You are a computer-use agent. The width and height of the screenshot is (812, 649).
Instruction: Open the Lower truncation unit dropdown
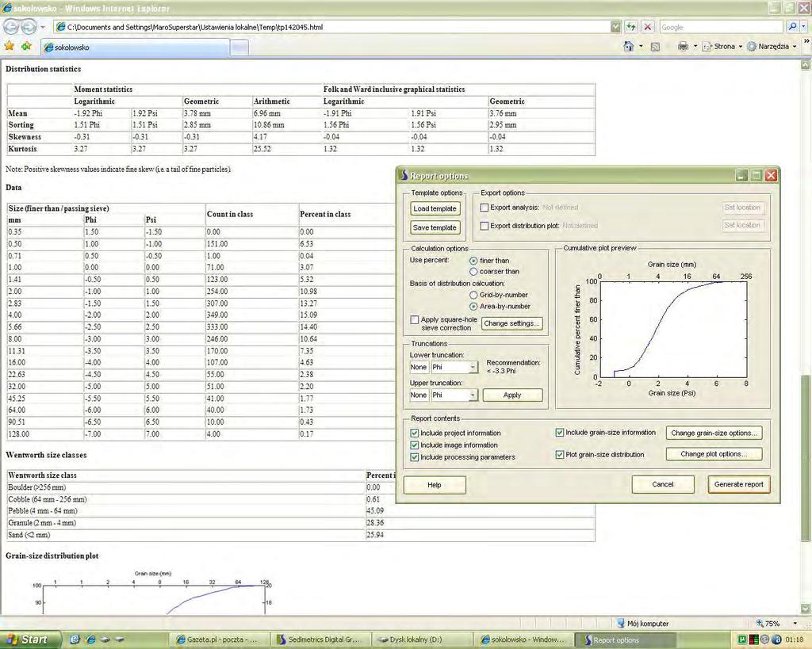(x=473, y=368)
